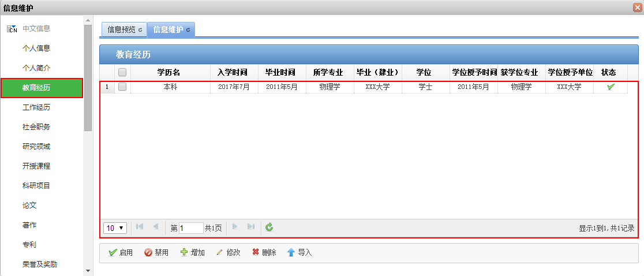Go to the next page arrow
Image resolution: width=644 pixels, height=276 pixels.
235,227
